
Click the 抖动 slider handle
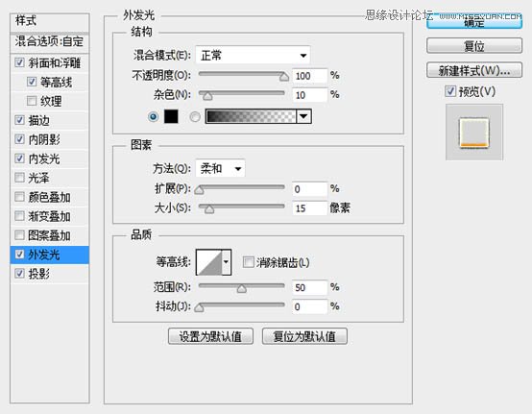(x=199, y=307)
